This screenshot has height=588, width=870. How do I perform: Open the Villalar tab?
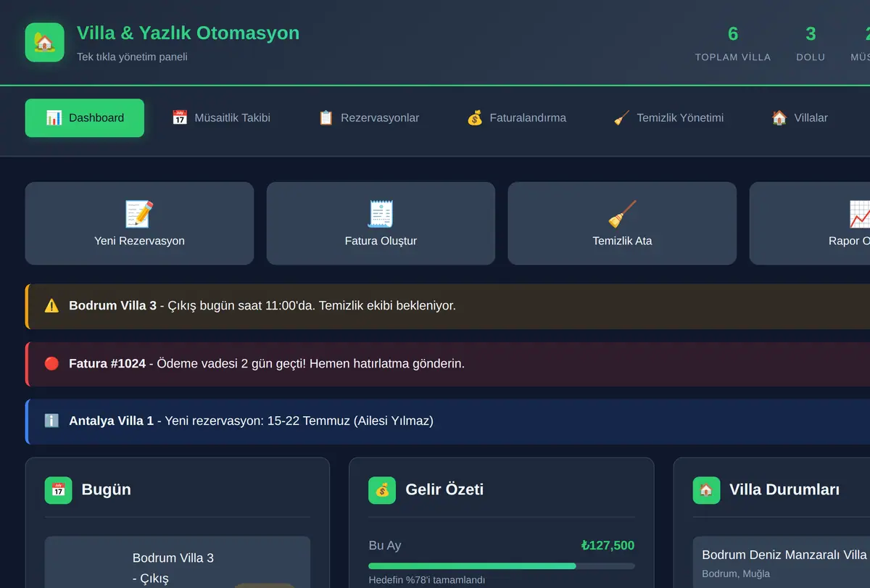[800, 117]
